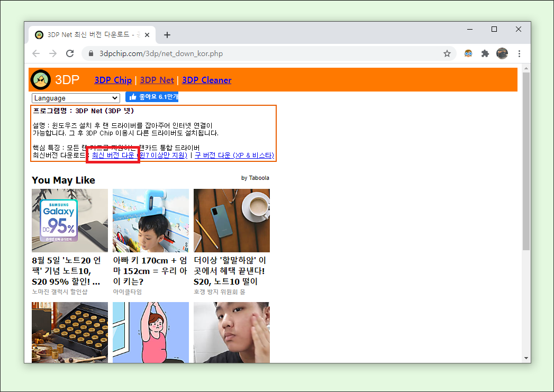Click advertiser name 노마진 갤럭시 할인샵
The width and height of the screenshot is (554, 392).
60,291
